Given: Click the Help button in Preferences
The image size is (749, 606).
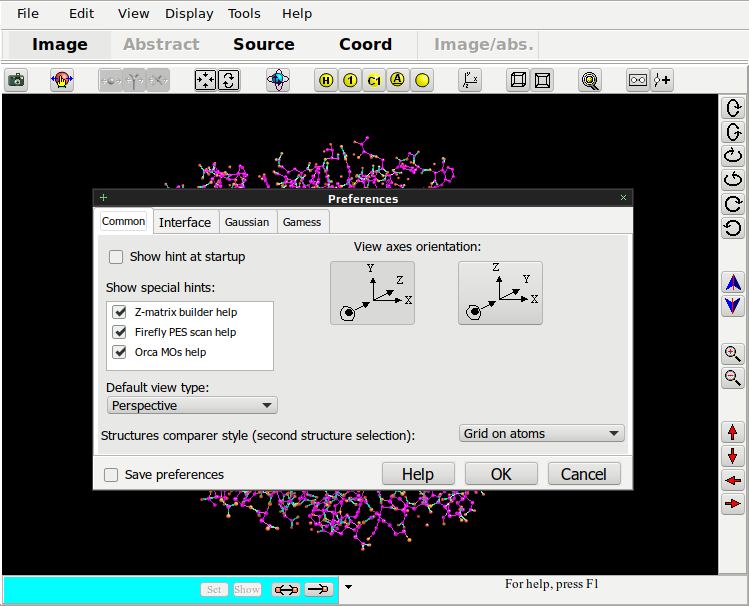Looking at the screenshot, I should [418, 474].
